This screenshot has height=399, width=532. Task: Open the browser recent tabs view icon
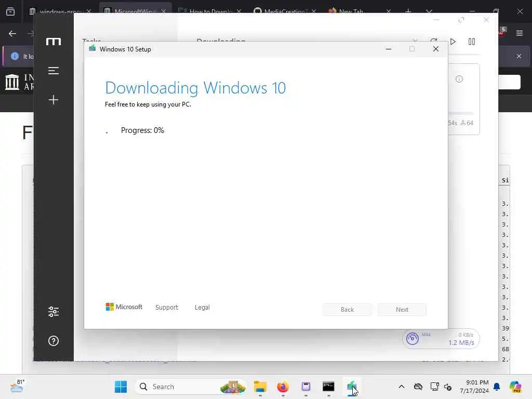click(10, 11)
